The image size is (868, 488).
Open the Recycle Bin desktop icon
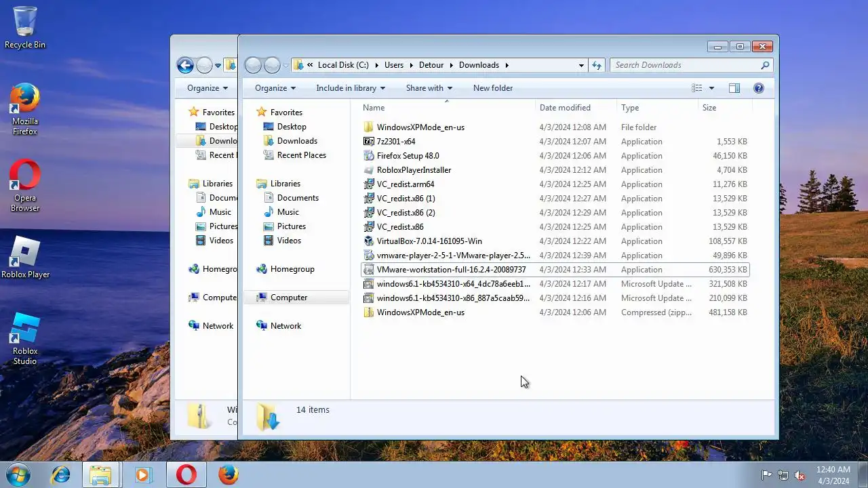point(25,27)
